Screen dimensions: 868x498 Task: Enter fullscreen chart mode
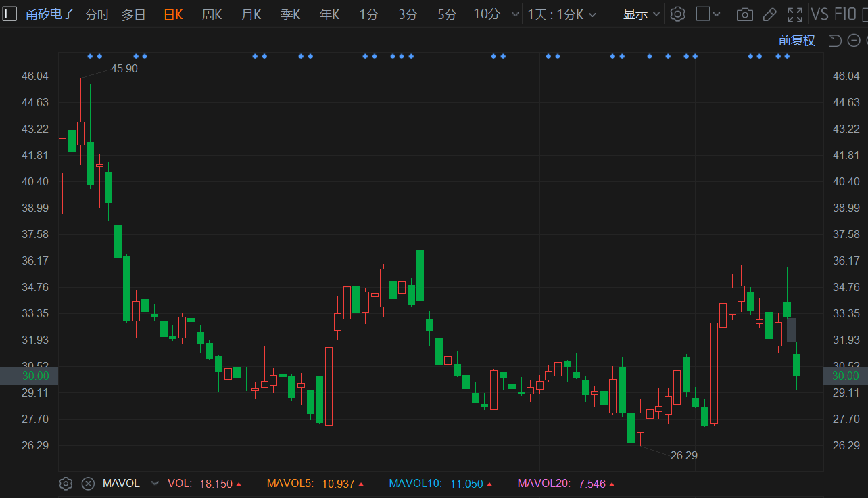click(795, 14)
